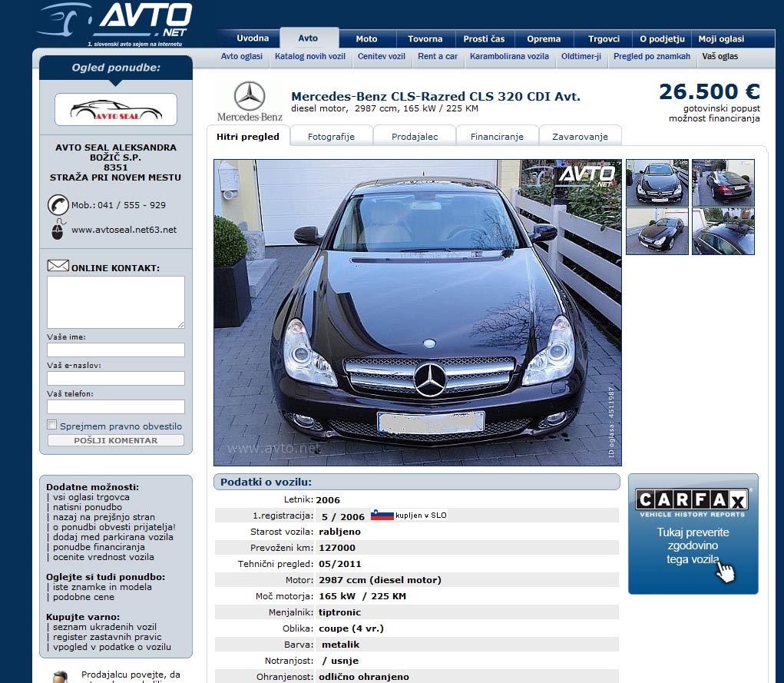The width and height of the screenshot is (784, 683).
Task: Click the gearbox value tiptronic
Action: click(x=339, y=612)
